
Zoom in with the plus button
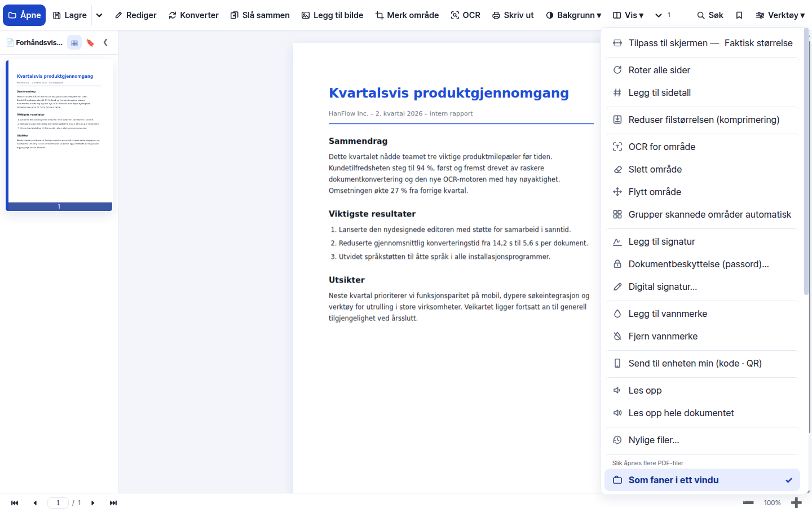[796, 503]
